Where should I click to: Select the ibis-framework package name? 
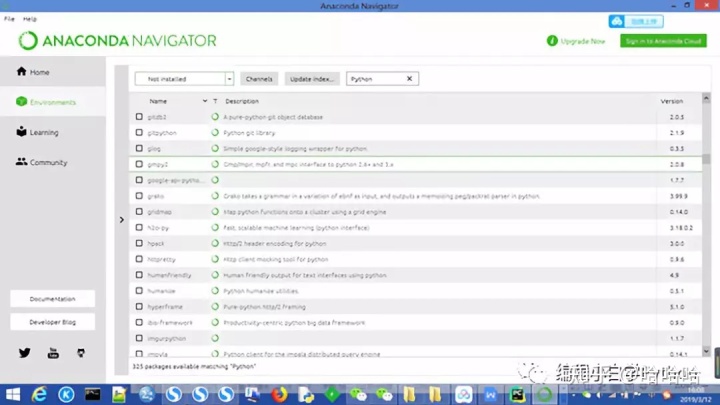coord(170,322)
